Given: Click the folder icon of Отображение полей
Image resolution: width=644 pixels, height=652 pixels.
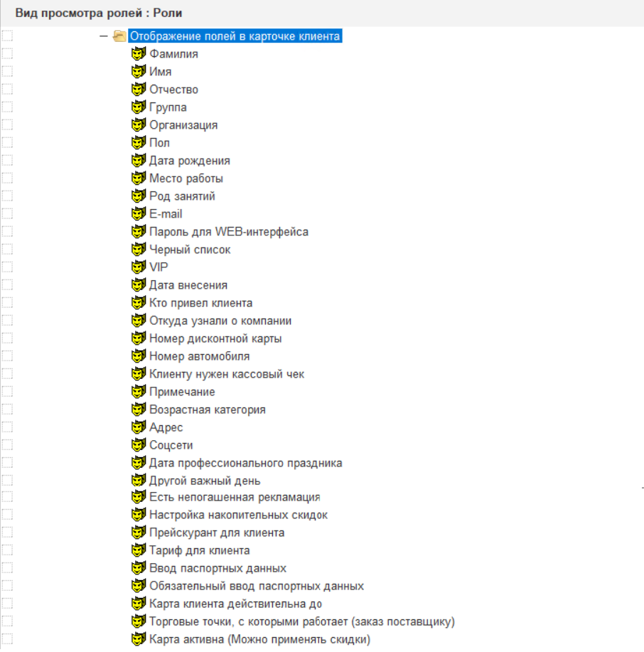Looking at the screenshot, I should pyautogui.click(x=120, y=36).
